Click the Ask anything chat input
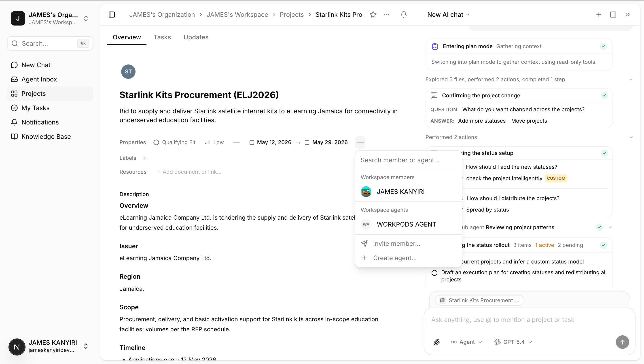This screenshot has width=644, height=364. coord(529,320)
